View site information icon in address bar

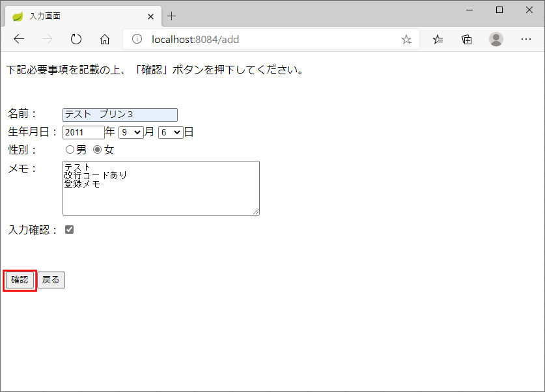pos(137,39)
